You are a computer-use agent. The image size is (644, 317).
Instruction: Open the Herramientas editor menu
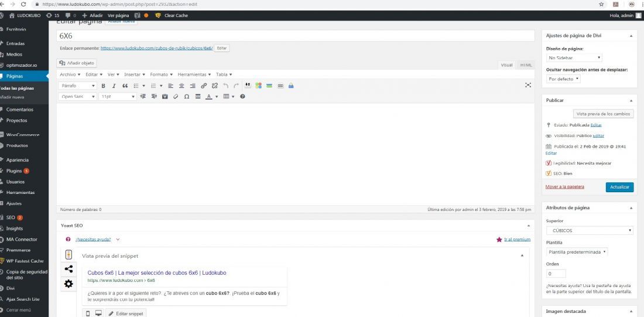(x=194, y=74)
